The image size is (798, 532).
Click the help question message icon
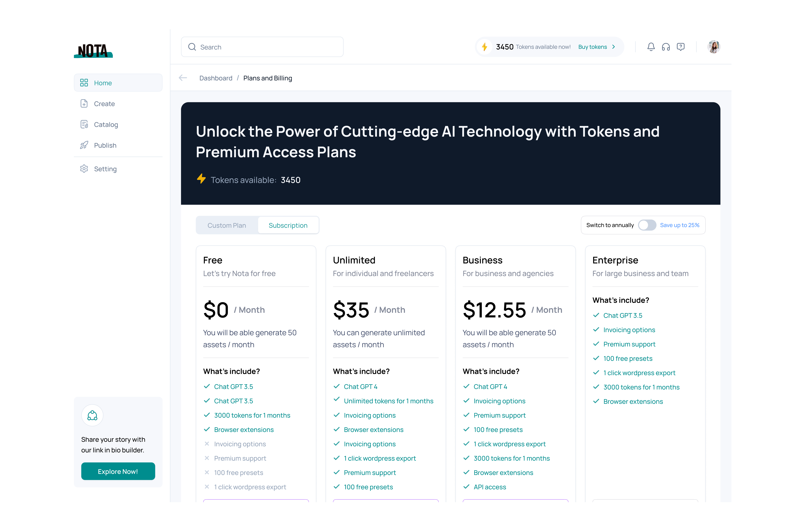click(680, 47)
